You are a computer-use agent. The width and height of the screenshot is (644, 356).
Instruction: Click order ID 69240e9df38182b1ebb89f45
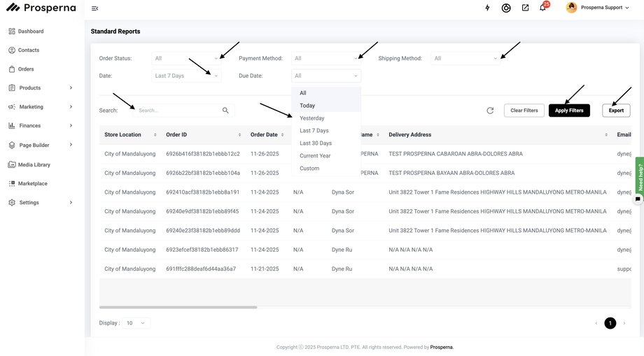(202, 211)
